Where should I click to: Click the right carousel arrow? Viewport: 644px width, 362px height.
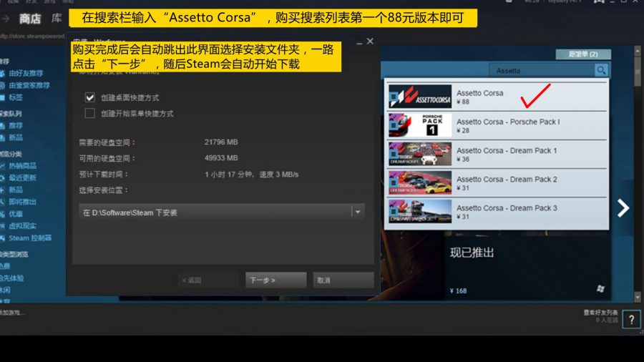(x=623, y=208)
